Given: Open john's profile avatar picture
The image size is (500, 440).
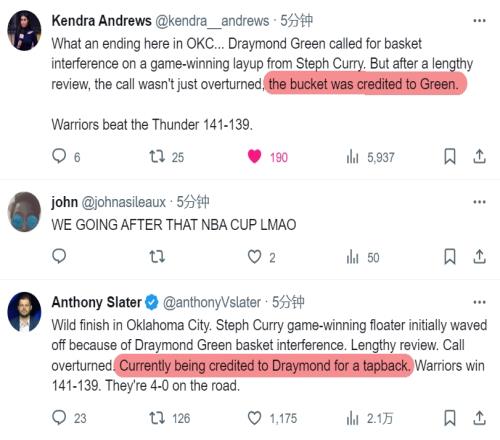Looking at the screenshot, I should (x=24, y=212).
